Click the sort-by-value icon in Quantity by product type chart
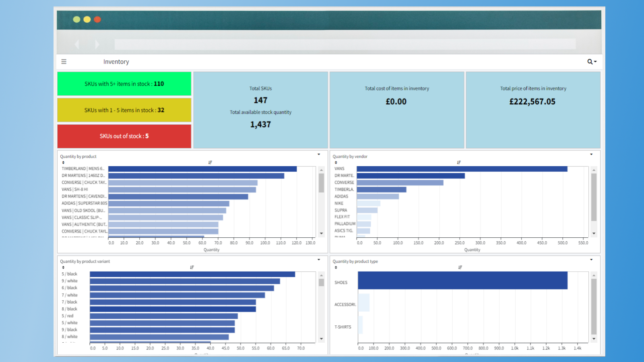 click(460, 267)
